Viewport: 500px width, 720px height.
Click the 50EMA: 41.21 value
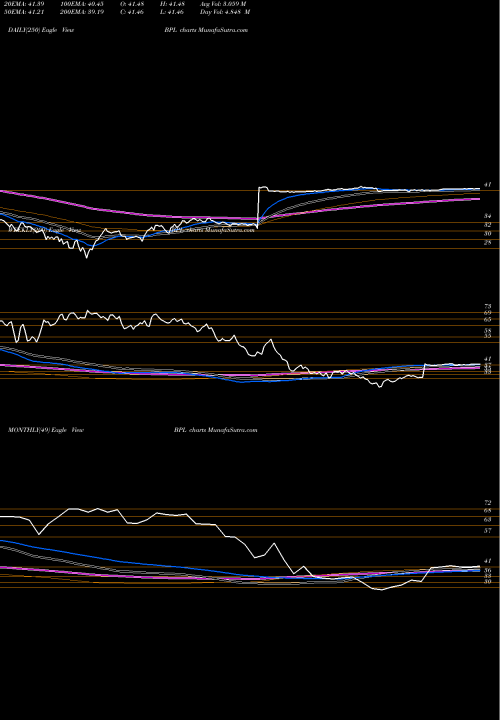point(25,12)
